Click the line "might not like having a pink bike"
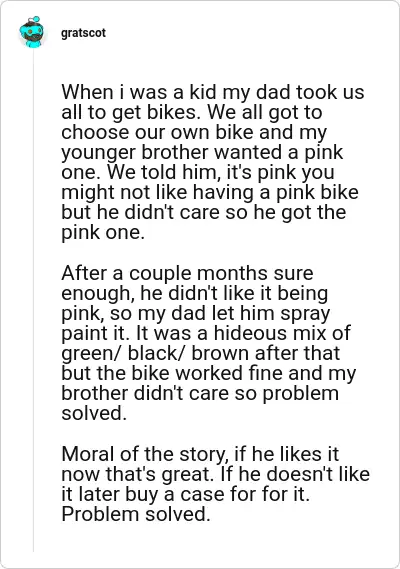Screen dimensions: 400x569 click(x=210, y=192)
